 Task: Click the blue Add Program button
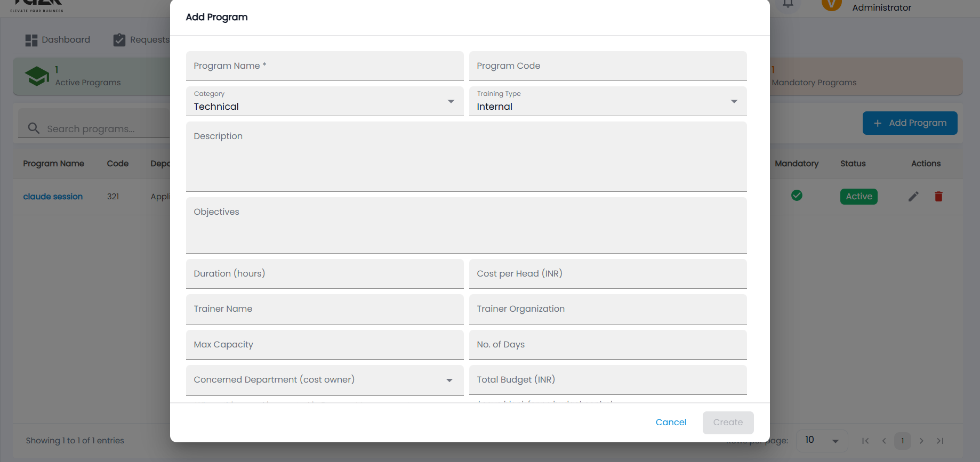(x=910, y=123)
